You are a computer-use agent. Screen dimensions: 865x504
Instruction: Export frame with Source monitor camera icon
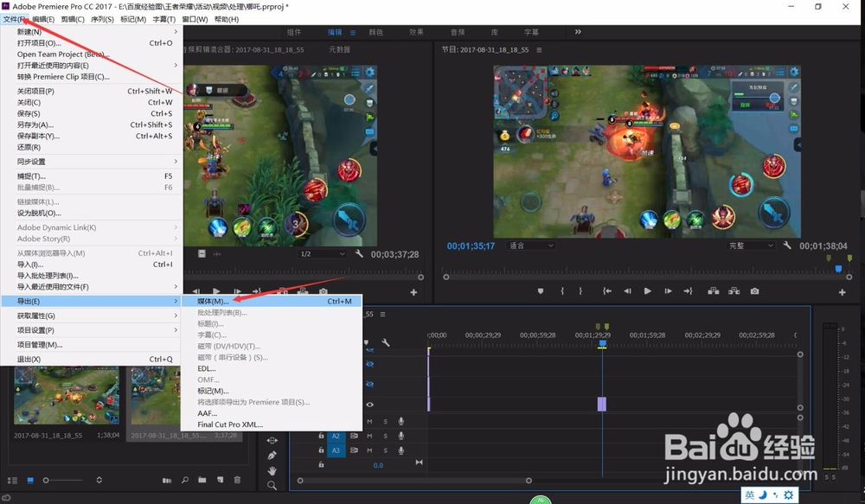324,291
